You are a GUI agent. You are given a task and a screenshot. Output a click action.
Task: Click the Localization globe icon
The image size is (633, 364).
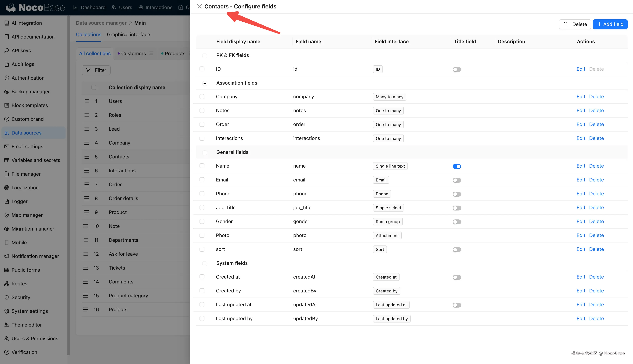click(x=7, y=188)
